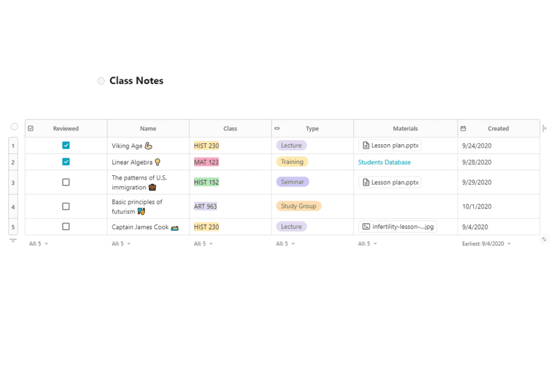Open the Reviewed column summary dropdown
The image size is (556, 392).
(x=39, y=244)
